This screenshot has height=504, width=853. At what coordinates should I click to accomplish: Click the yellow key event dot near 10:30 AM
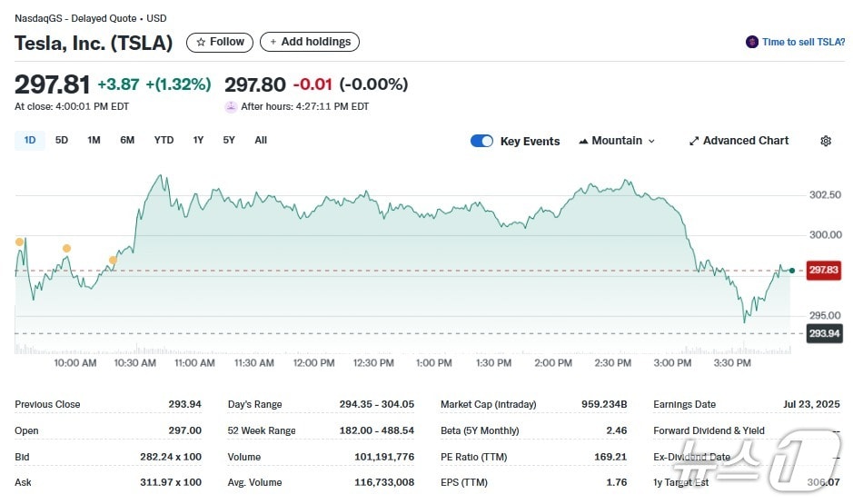(x=114, y=260)
